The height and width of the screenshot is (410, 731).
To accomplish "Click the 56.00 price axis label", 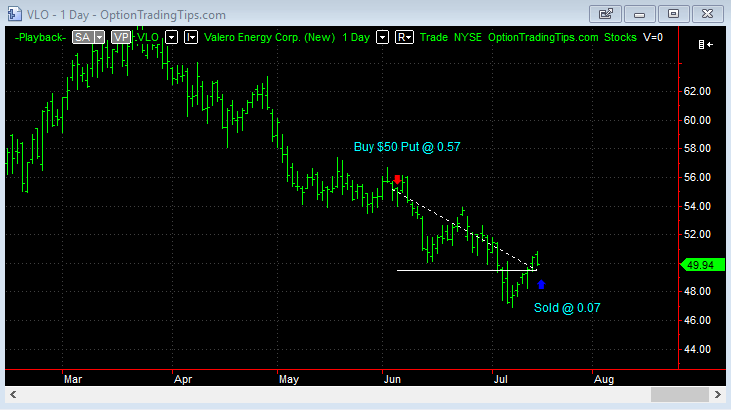I will click(697, 177).
